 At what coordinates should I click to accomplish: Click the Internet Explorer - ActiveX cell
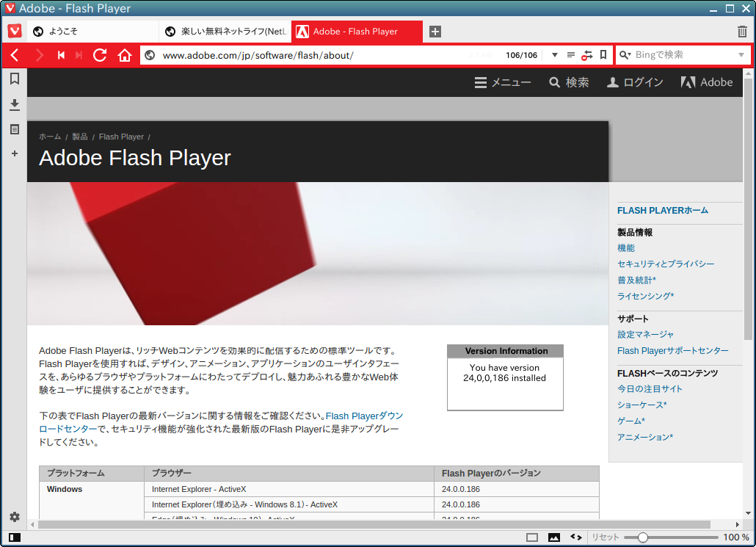(289, 489)
